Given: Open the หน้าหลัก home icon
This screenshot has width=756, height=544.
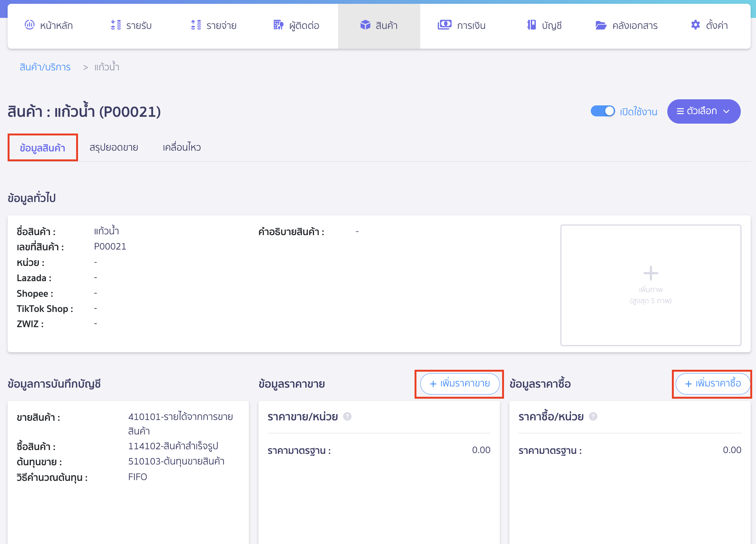Looking at the screenshot, I should click(x=30, y=25).
